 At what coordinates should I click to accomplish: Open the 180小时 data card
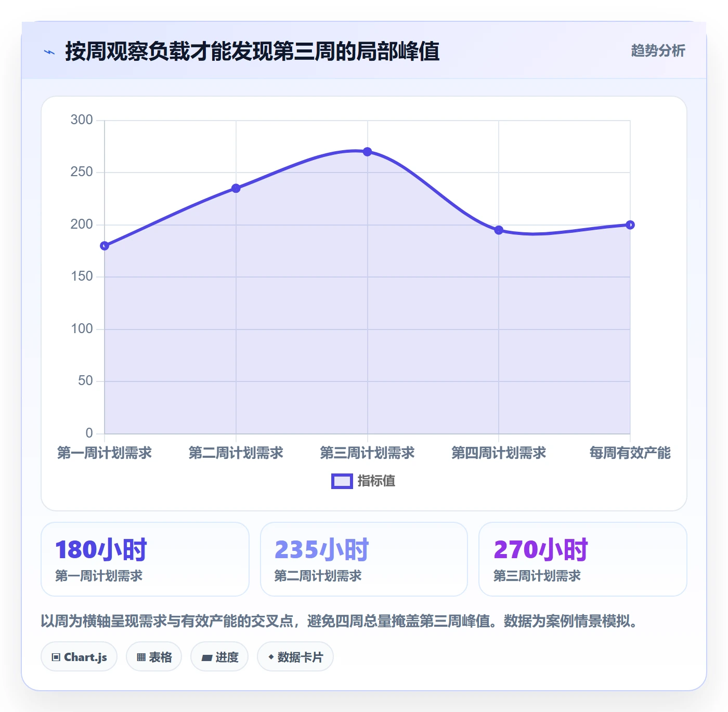145,559
